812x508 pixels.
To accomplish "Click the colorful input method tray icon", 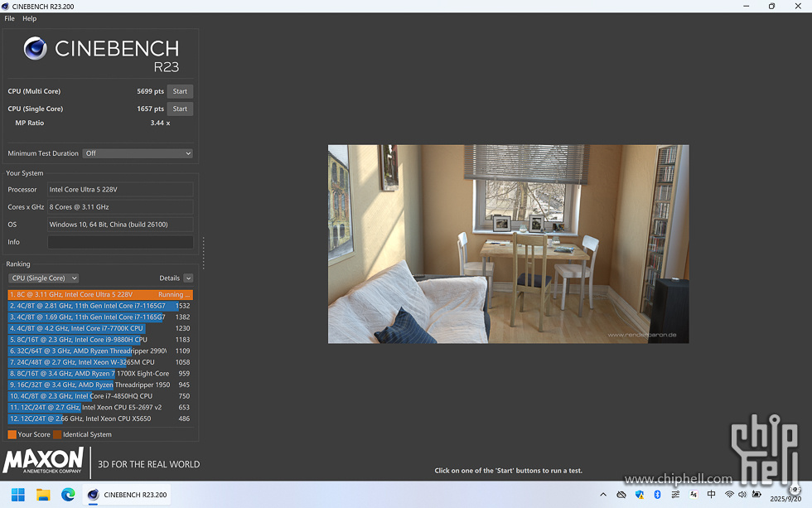I will [x=694, y=495].
